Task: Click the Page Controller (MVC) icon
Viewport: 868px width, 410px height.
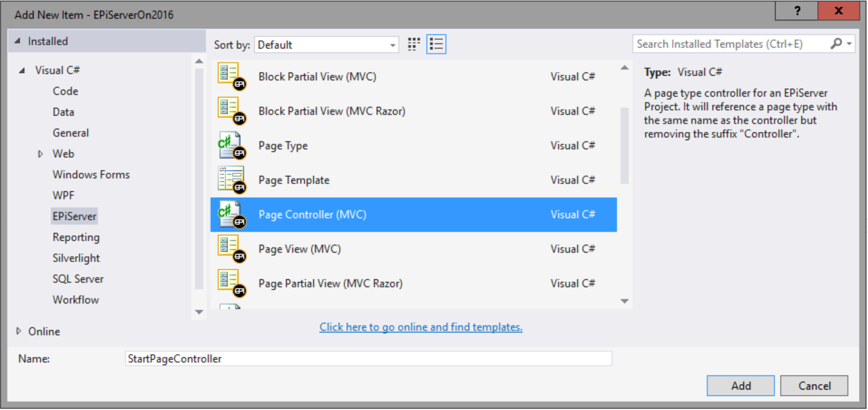Action: (x=231, y=215)
